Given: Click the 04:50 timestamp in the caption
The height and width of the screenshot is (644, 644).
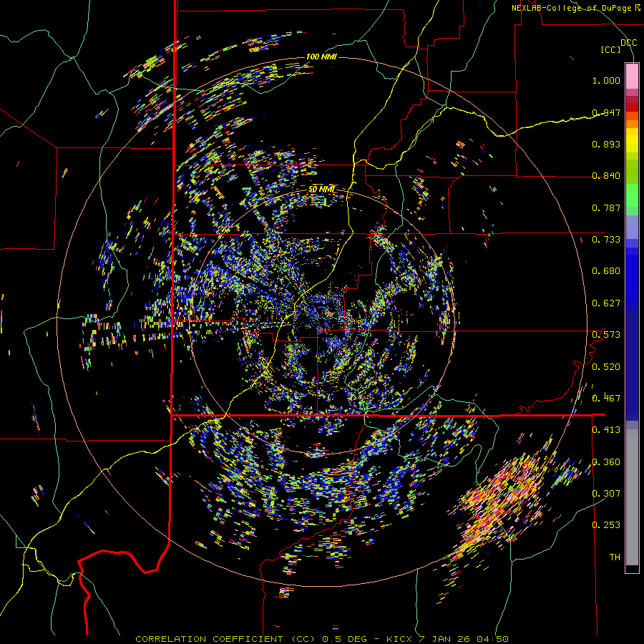Looking at the screenshot, I should pos(492,639).
